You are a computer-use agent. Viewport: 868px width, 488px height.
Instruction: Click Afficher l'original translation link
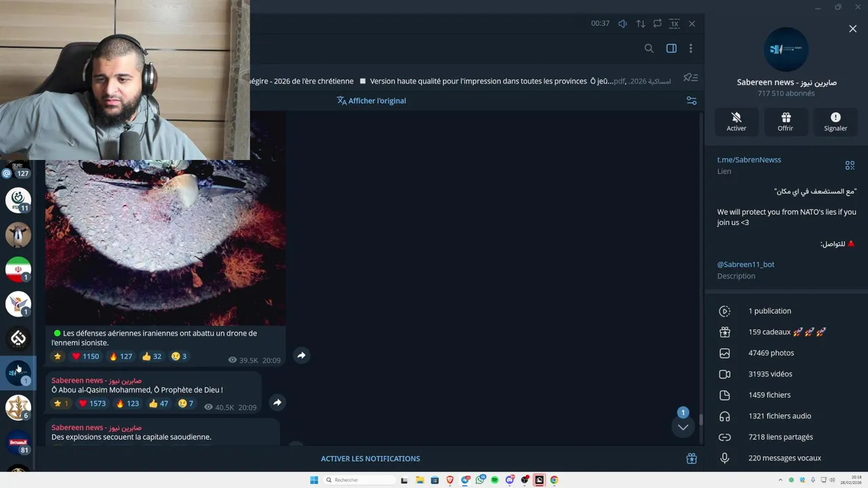click(x=372, y=100)
